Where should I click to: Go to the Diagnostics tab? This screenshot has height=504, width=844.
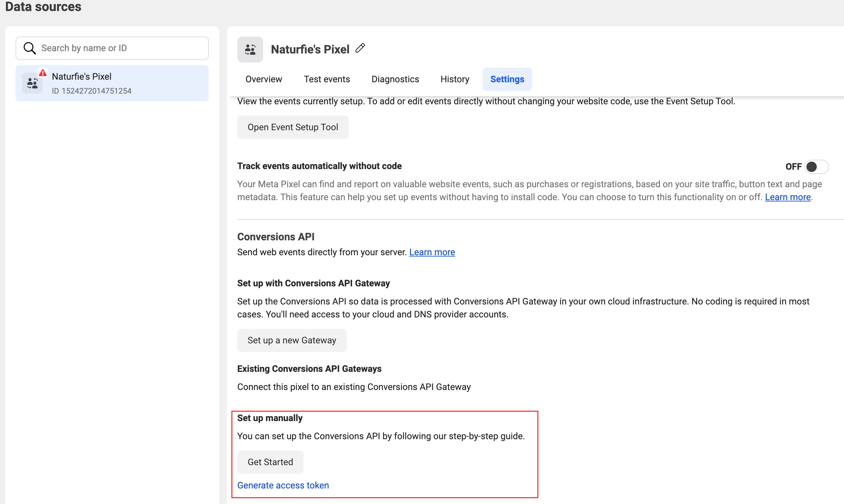pos(395,79)
